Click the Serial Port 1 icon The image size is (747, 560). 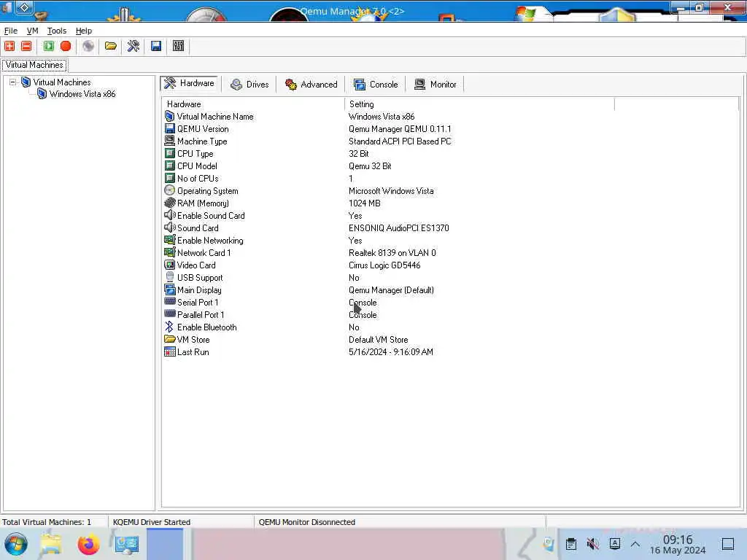pyautogui.click(x=169, y=301)
